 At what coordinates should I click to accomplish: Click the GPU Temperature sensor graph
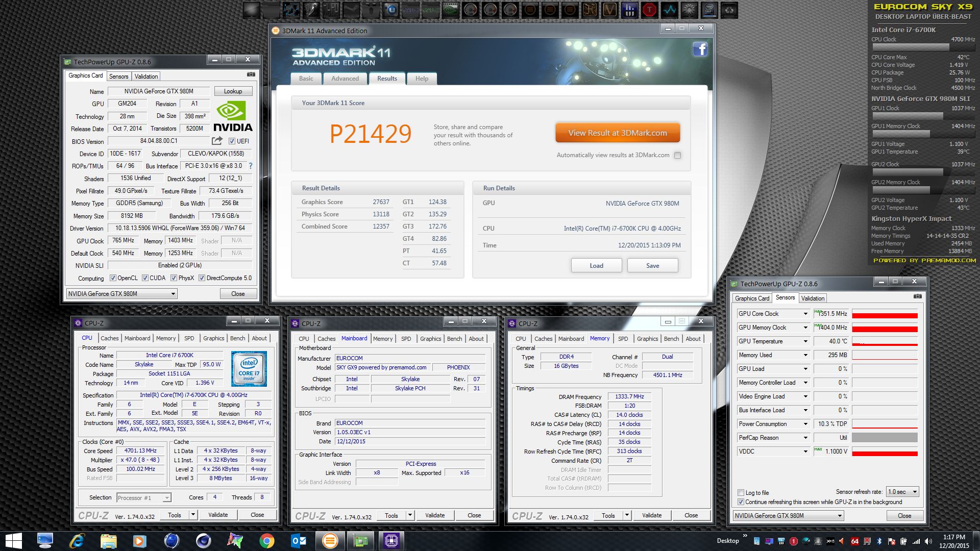pyautogui.click(x=885, y=341)
